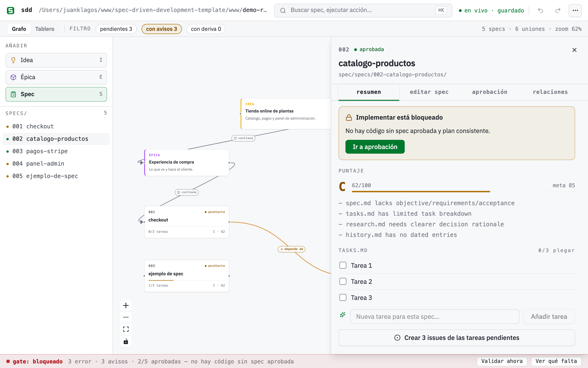Click the padlock icon in blocked notice
The image size is (588, 368).
point(349,118)
